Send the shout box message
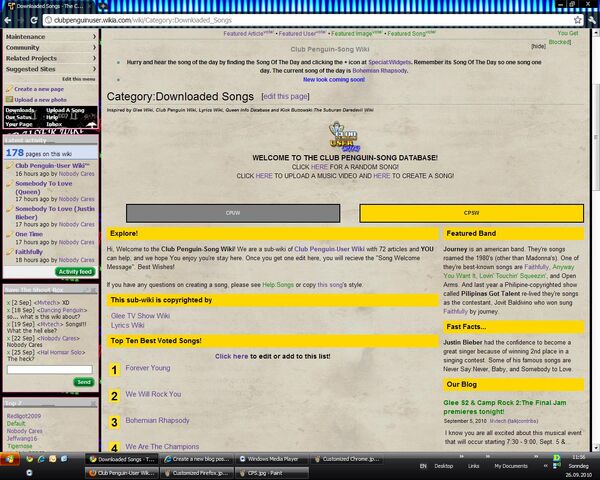Screen dimensions: 600x480 click(x=84, y=382)
